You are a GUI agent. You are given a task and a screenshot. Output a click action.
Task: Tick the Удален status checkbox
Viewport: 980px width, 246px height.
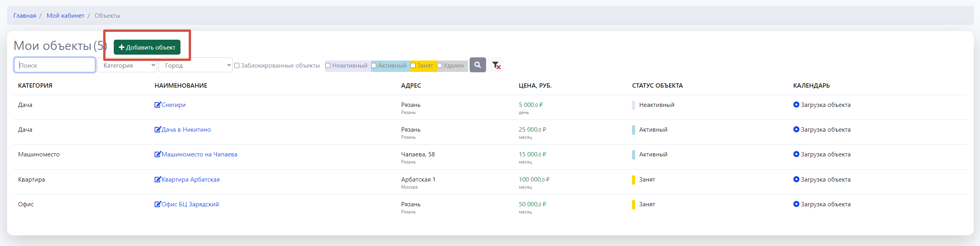[440, 66]
